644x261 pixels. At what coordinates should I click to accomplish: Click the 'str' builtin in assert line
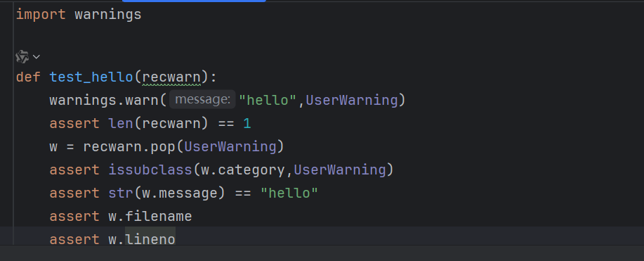[x=121, y=193]
